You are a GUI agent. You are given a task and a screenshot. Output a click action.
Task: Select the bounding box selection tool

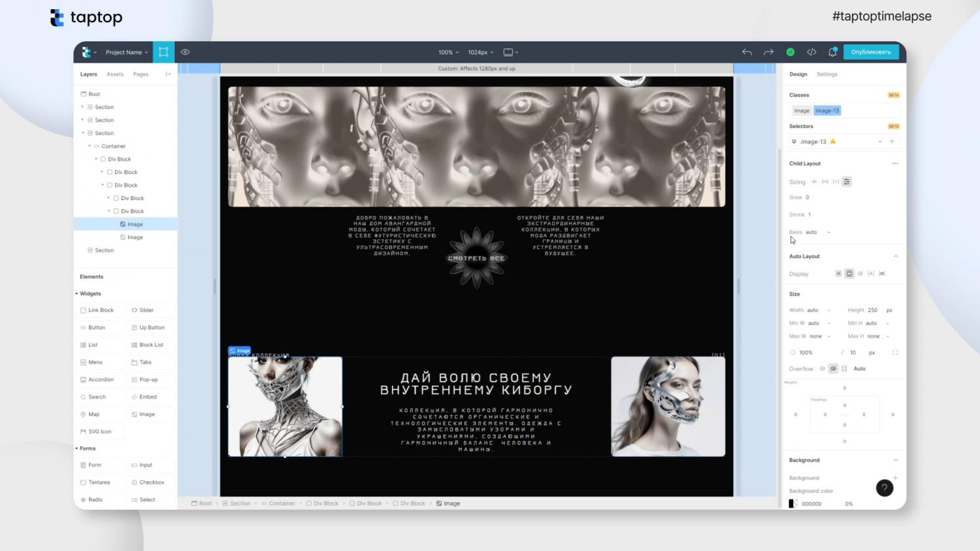(x=163, y=52)
